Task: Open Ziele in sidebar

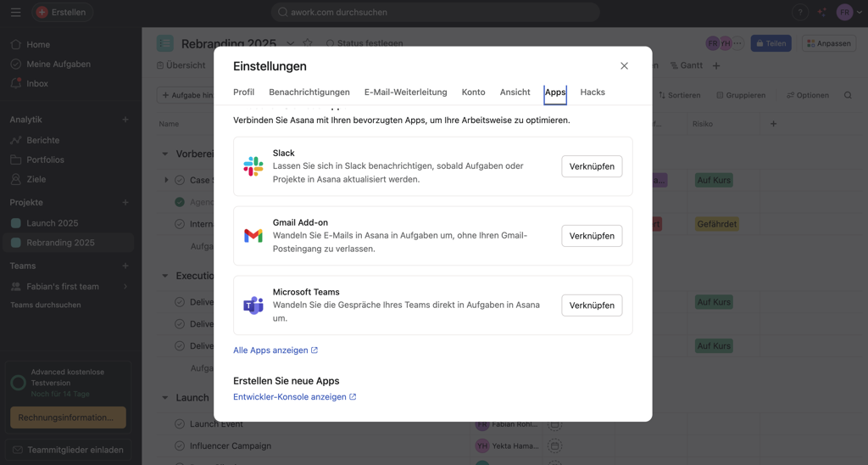Action: coord(36,179)
